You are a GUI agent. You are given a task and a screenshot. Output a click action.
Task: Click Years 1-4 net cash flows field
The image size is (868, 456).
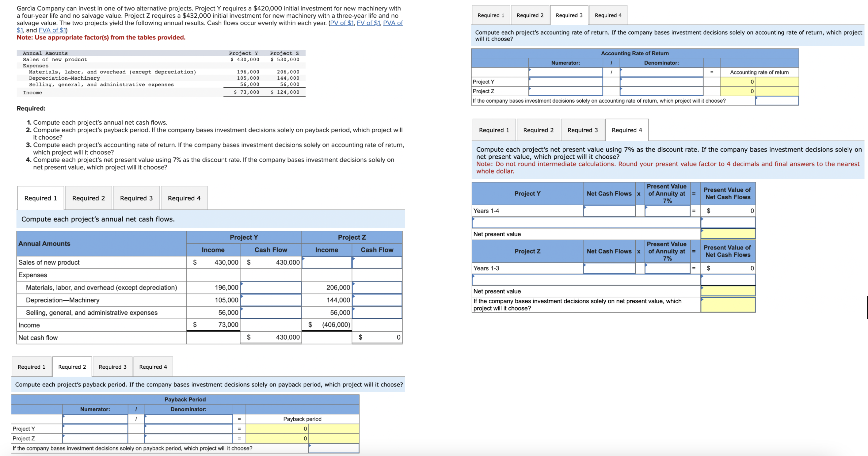[x=609, y=211]
